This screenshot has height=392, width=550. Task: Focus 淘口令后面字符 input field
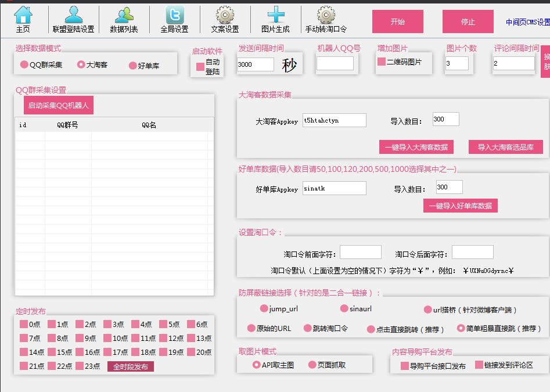point(473,252)
